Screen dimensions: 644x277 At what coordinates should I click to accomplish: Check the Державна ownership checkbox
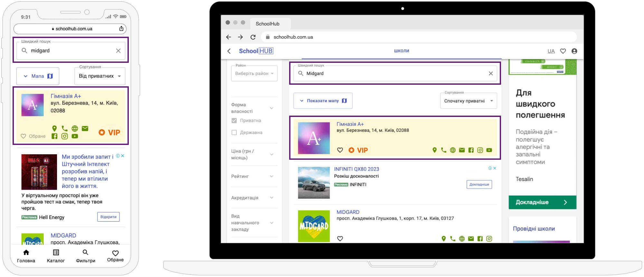point(234,132)
